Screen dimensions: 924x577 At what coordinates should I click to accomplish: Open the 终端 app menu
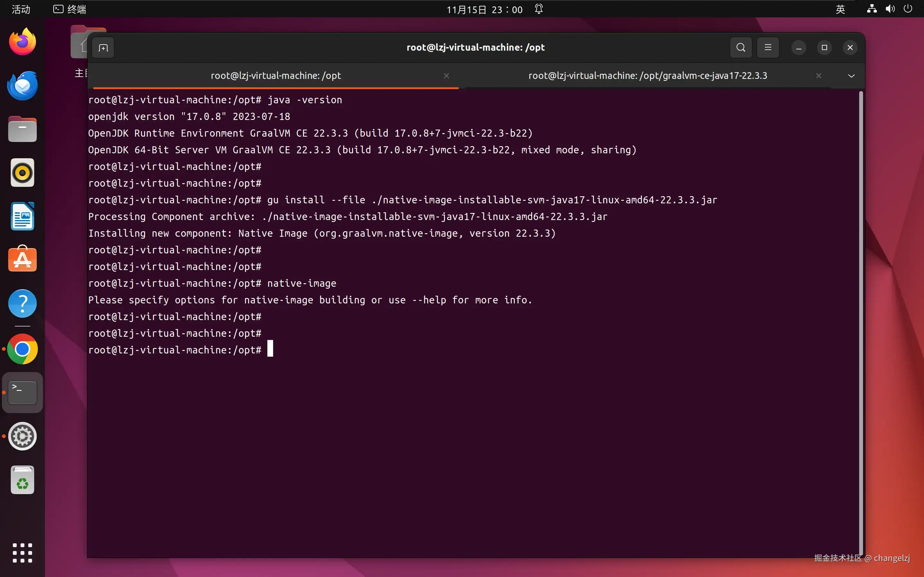point(70,9)
